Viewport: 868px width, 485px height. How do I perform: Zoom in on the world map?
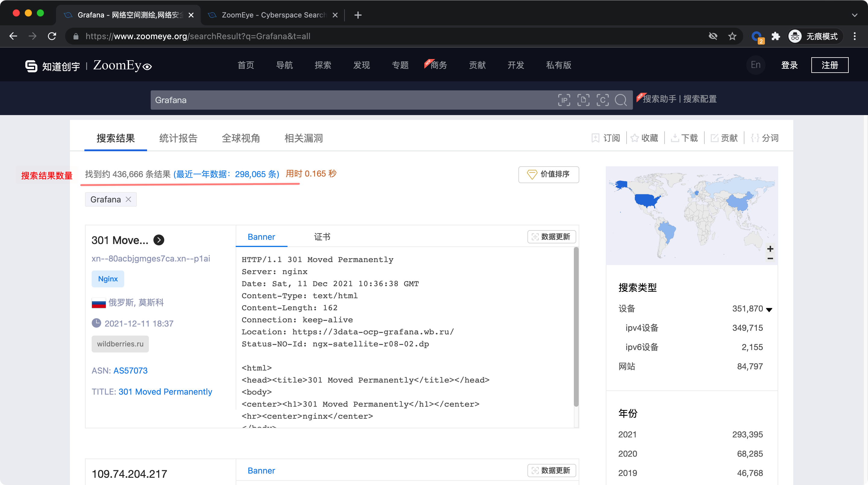click(770, 249)
